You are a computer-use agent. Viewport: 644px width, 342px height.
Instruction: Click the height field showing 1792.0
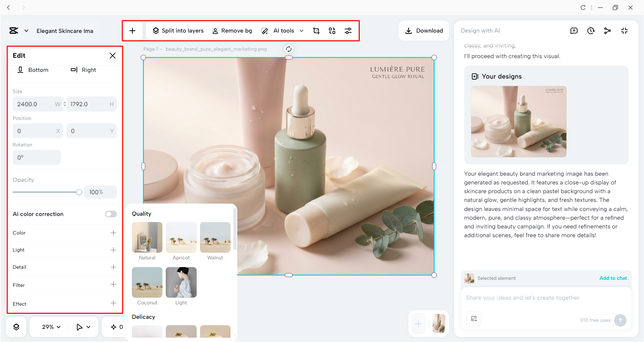91,104
